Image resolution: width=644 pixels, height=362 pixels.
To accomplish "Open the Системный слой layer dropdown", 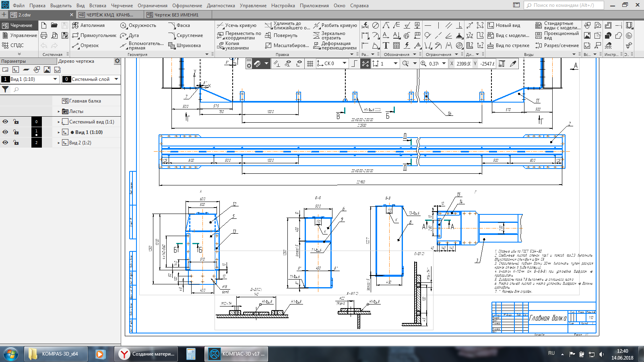I will (116, 79).
